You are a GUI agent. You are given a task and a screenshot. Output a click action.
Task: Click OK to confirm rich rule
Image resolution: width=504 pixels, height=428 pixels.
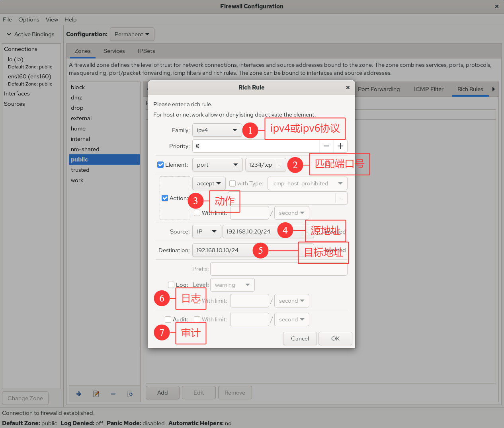click(x=335, y=339)
